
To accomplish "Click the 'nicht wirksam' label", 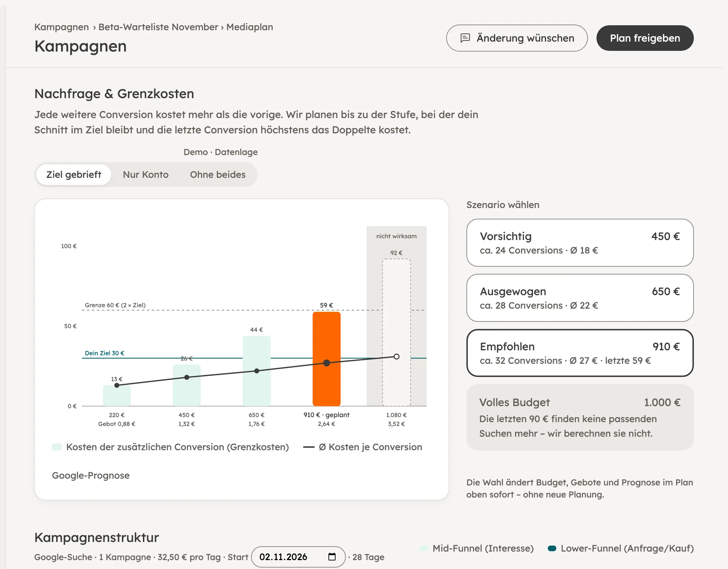I will click(x=396, y=236).
